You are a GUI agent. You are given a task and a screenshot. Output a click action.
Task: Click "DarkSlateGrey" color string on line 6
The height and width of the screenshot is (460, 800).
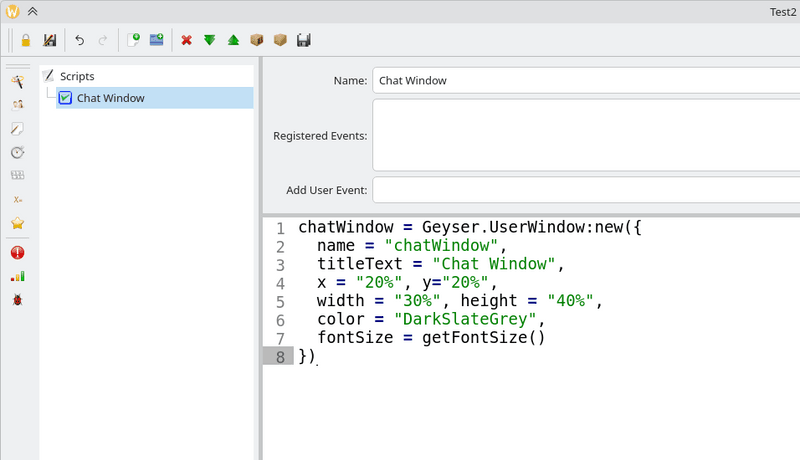[x=465, y=319]
